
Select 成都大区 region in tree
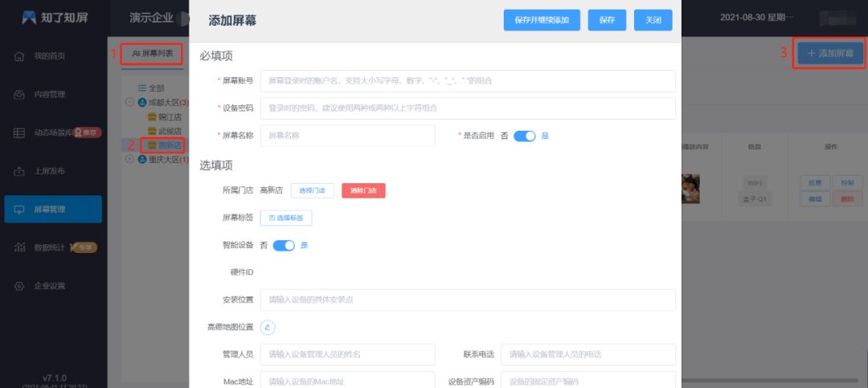pyautogui.click(x=163, y=102)
